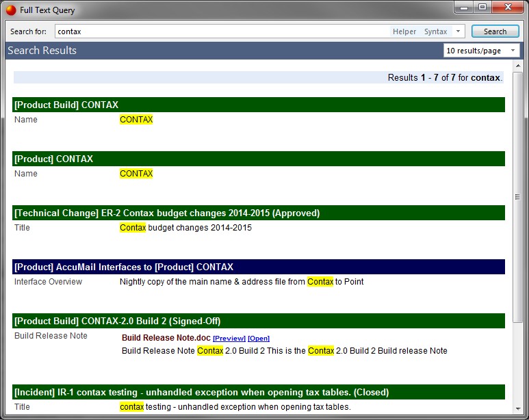Image resolution: width=529 pixels, height=420 pixels.
Task: Click the Search Results heading
Action: pyautogui.click(x=42, y=51)
